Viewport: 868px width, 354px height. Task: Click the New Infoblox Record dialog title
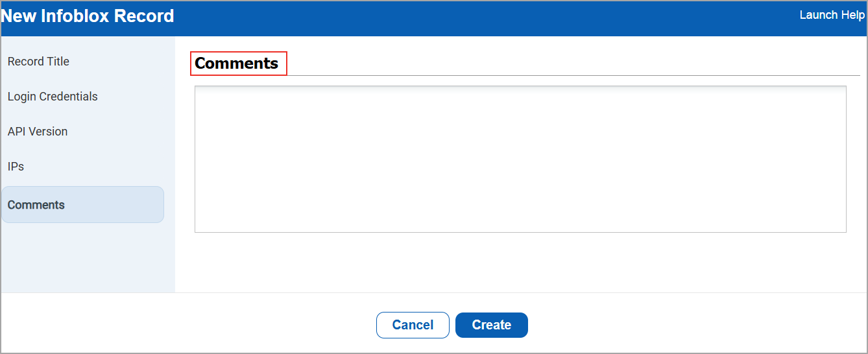(88, 16)
